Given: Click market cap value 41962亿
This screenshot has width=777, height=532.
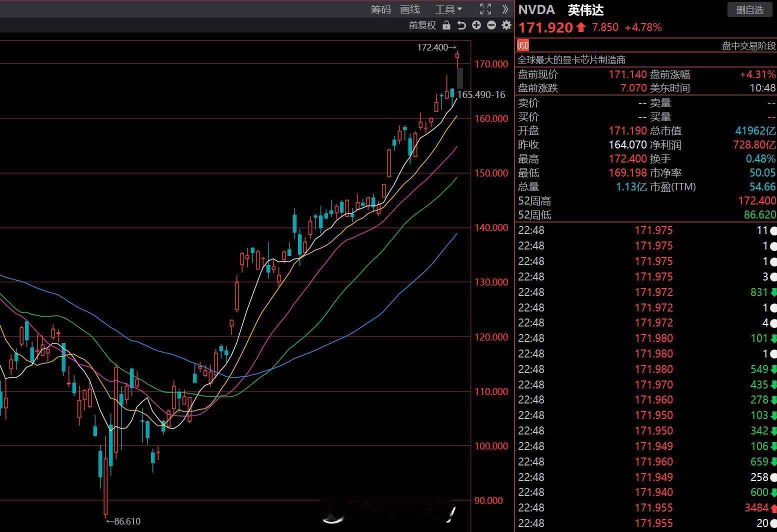Looking at the screenshot, I should click(x=755, y=131).
